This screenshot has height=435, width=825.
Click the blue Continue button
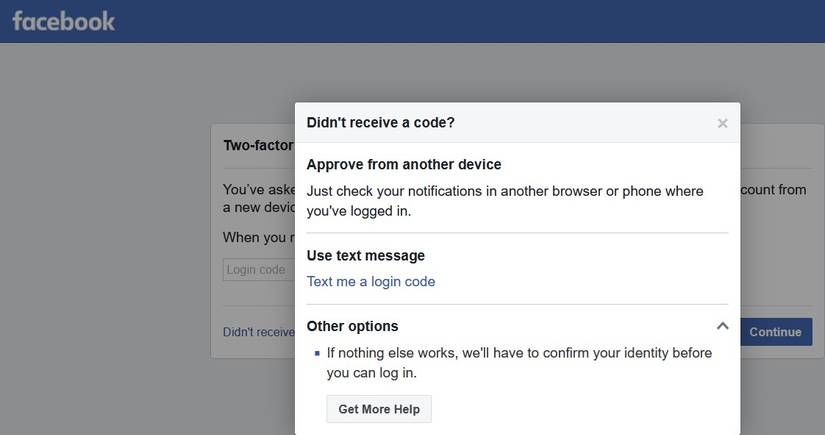(x=776, y=332)
